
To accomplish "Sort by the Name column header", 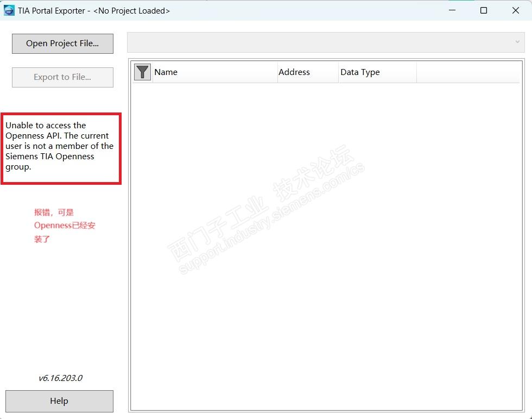I will (x=215, y=72).
